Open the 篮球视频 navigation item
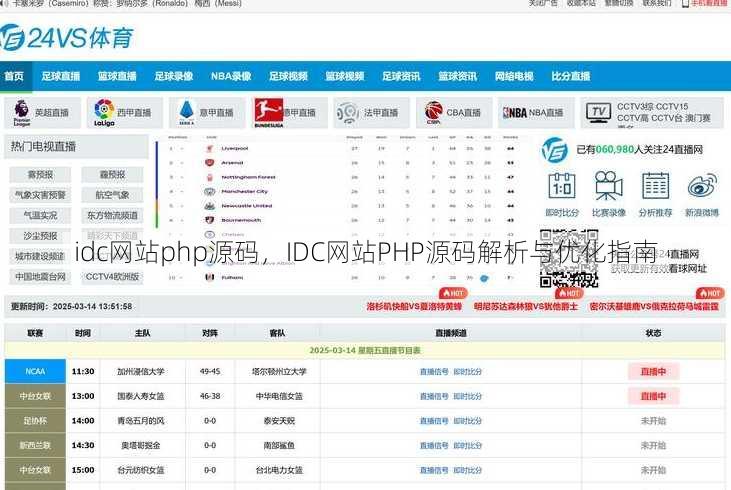The height and width of the screenshot is (490, 731). click(345, 76)
